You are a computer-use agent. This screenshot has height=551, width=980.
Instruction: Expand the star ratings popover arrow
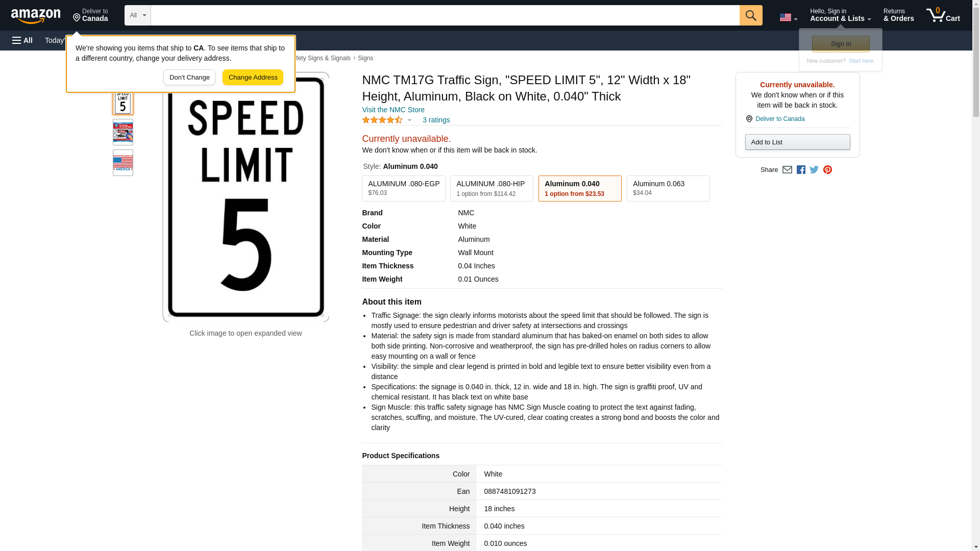[409, 120]
